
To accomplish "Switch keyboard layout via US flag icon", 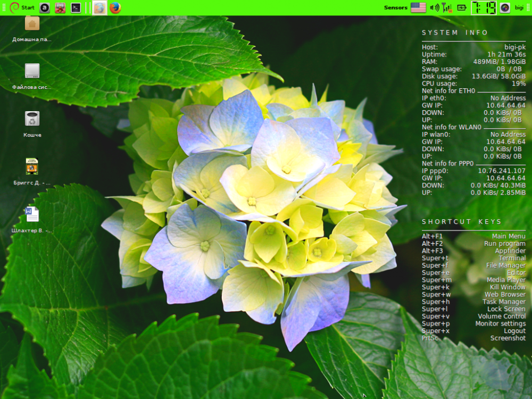I will 418,7.
